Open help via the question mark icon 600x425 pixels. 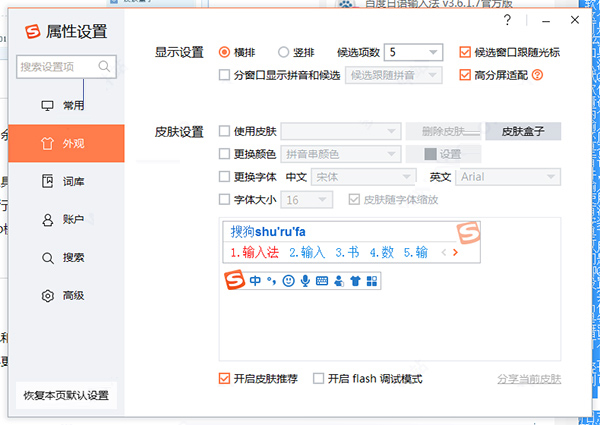tap(507, 20)
